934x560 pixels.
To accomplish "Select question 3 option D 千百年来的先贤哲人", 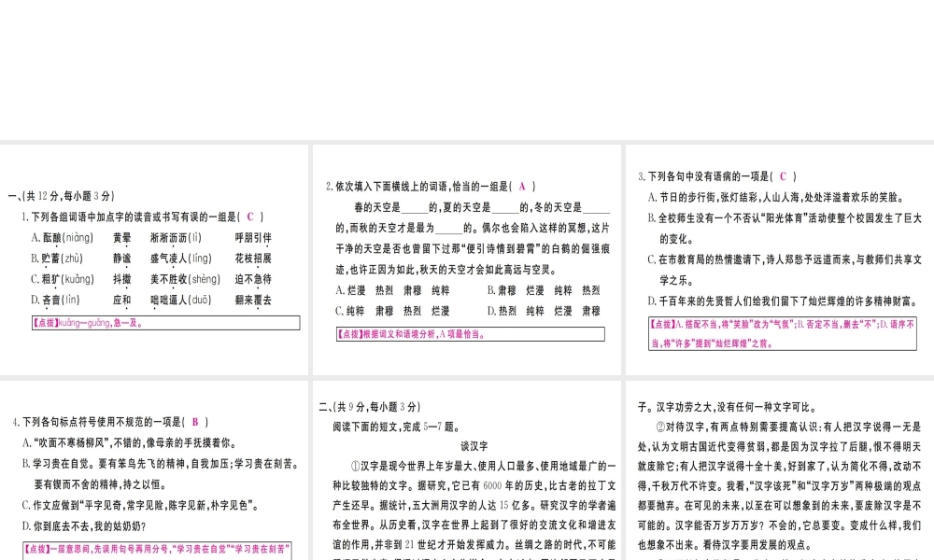I will tap(783, 301).
